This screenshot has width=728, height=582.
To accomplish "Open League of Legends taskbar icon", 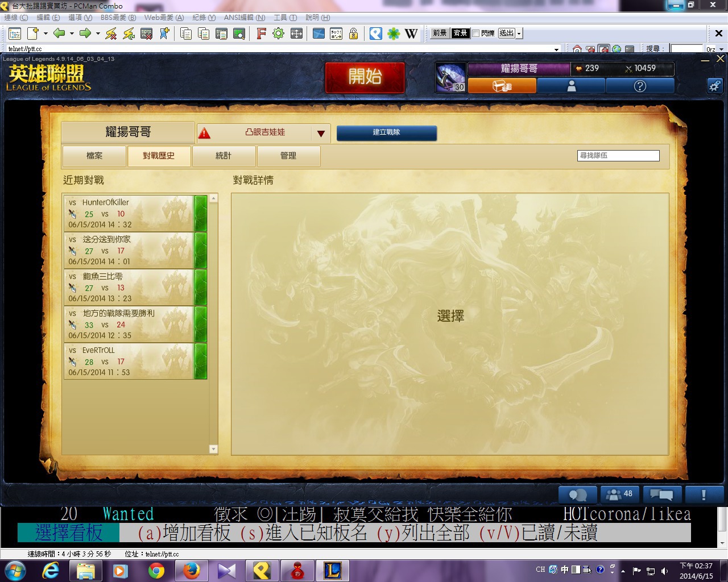I will [332, 571].
